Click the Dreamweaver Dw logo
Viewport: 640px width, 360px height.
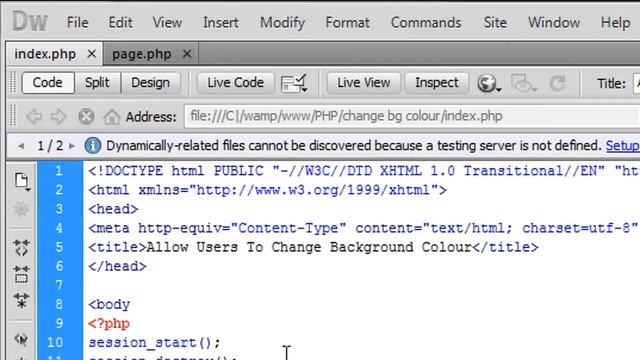[x=30, y=22]
